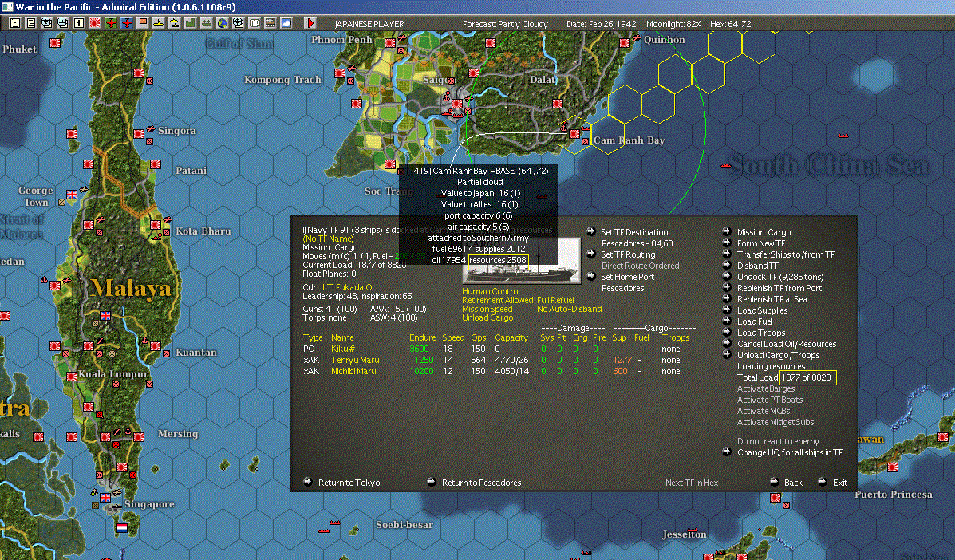Click the Back button
This screenshot has width=955, height=560.
(x=793, y=483)
